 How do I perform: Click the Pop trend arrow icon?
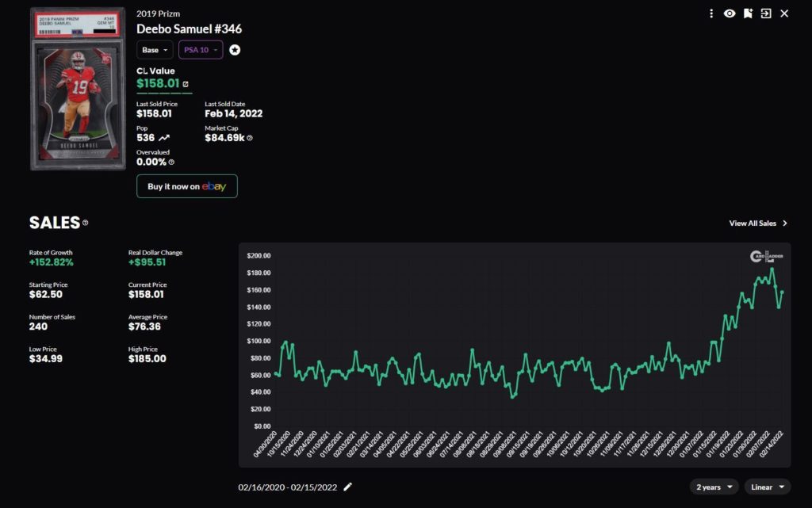pos(163,138)
